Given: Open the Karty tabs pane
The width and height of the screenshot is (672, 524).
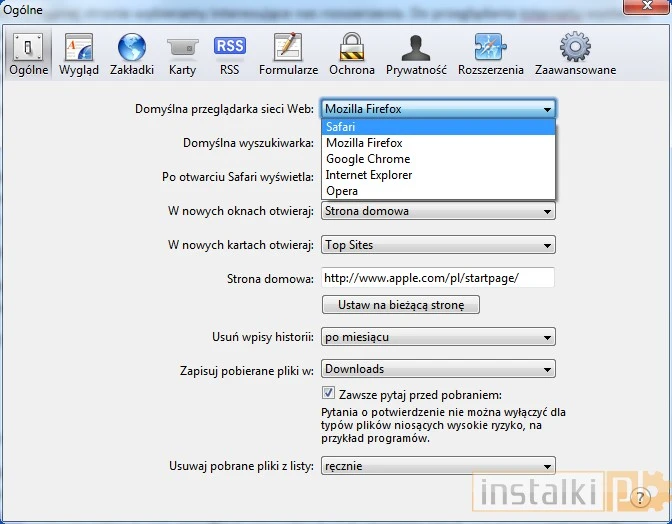Looking at the screenshot, I should [x=182, y=54].
